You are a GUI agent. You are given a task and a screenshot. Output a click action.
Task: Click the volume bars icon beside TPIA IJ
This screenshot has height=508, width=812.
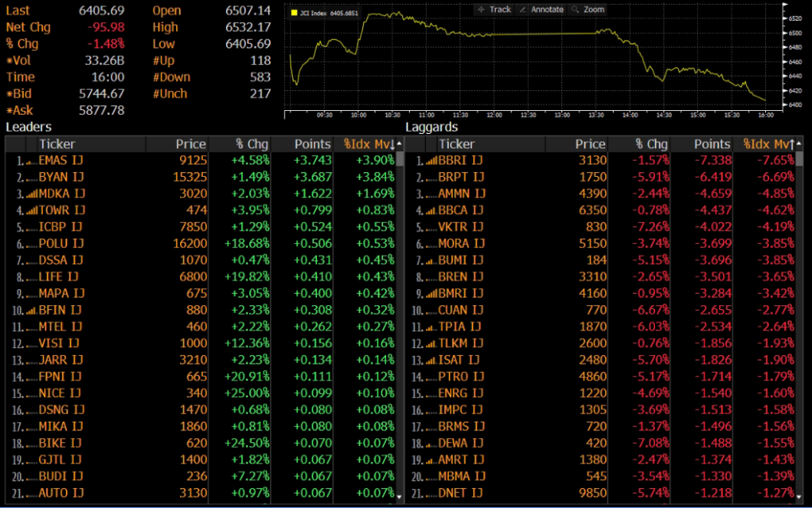pyautogui.click(x=431, y=327)
